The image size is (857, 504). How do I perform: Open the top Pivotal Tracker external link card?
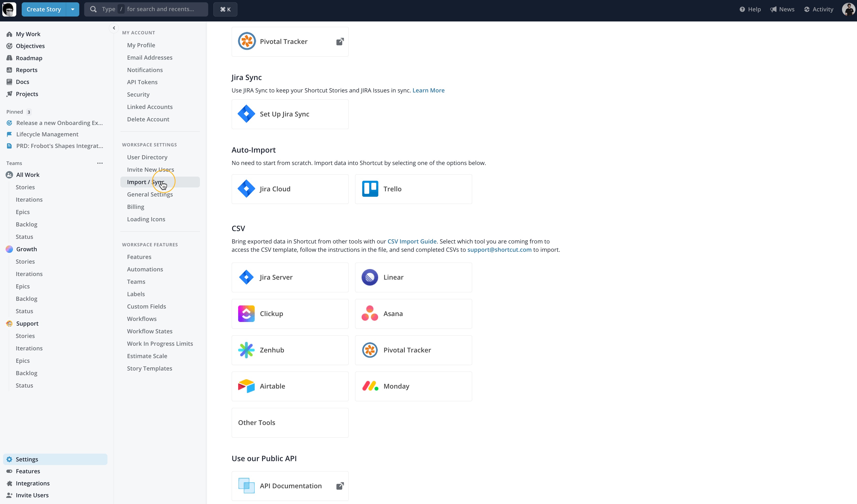(x=290, y=42)
